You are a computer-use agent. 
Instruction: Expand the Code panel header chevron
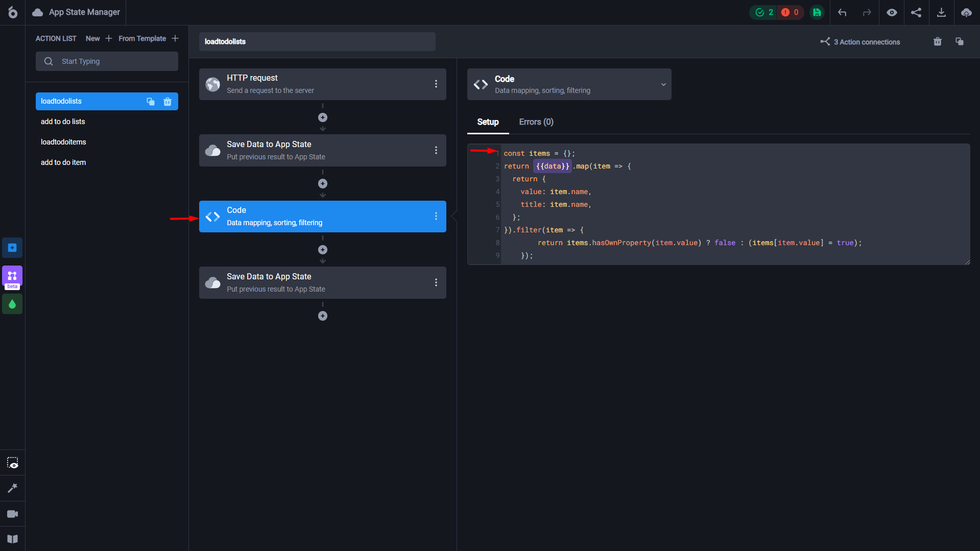[x=663, y=84]
